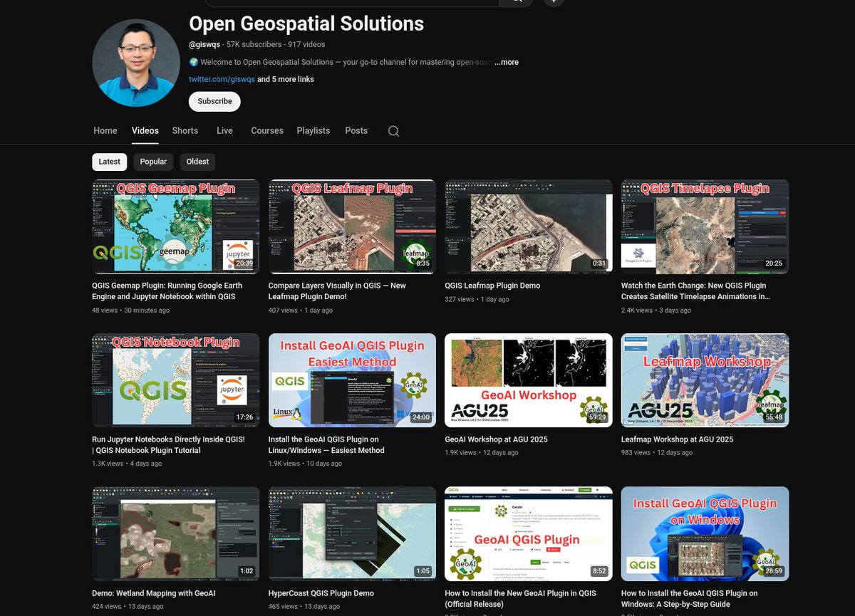Open the HyperCoast QGIS Plugin Demo thumbnail
This screenshot has width=855, height=616.
352,534
